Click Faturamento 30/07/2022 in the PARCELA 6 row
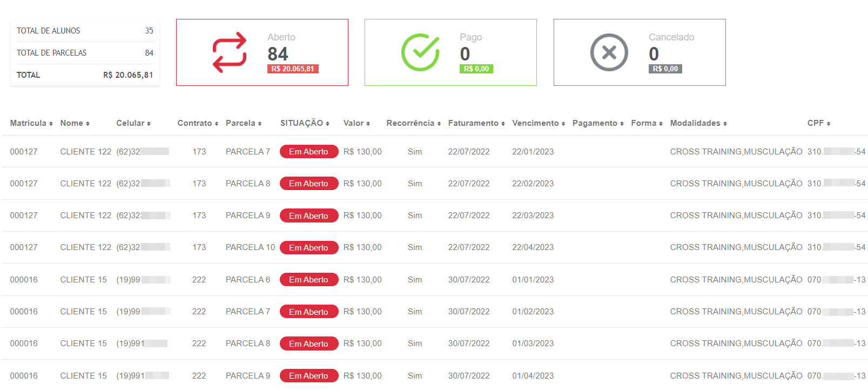The height and width of the screenshot is (391, 868). (469, 280)
